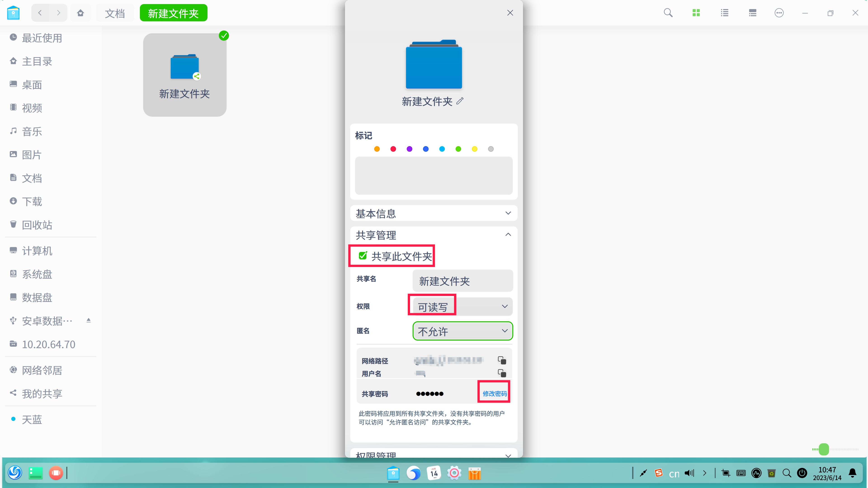Launch the browser icon in dock

[413, 473]
